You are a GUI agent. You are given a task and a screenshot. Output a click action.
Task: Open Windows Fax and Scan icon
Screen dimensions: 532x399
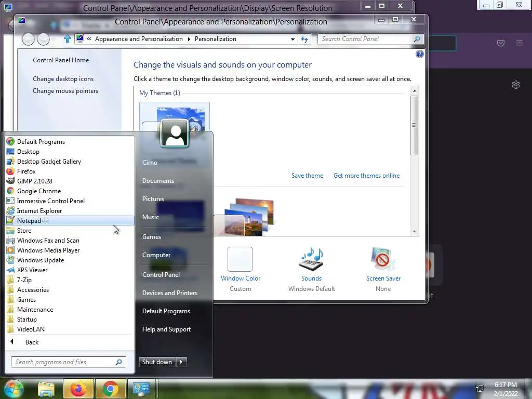pyautogui.click(x=10, y=240)
